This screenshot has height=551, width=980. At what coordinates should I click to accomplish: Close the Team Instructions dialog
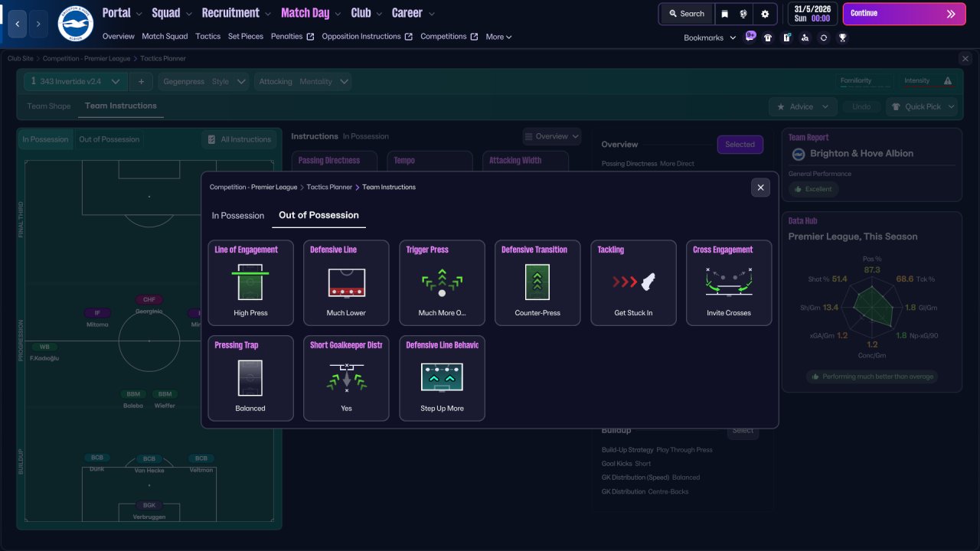pos(760,187)
